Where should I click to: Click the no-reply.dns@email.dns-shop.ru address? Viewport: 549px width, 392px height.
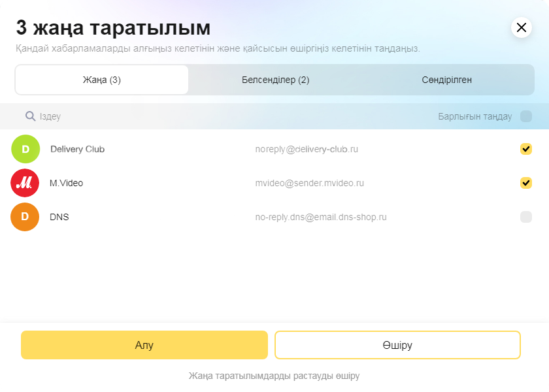tap(321, 217)
